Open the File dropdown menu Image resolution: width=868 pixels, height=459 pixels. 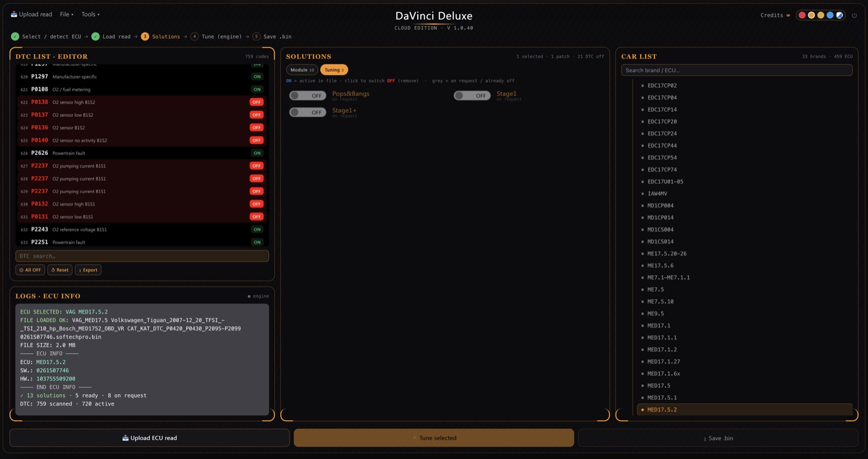(67, 14)
